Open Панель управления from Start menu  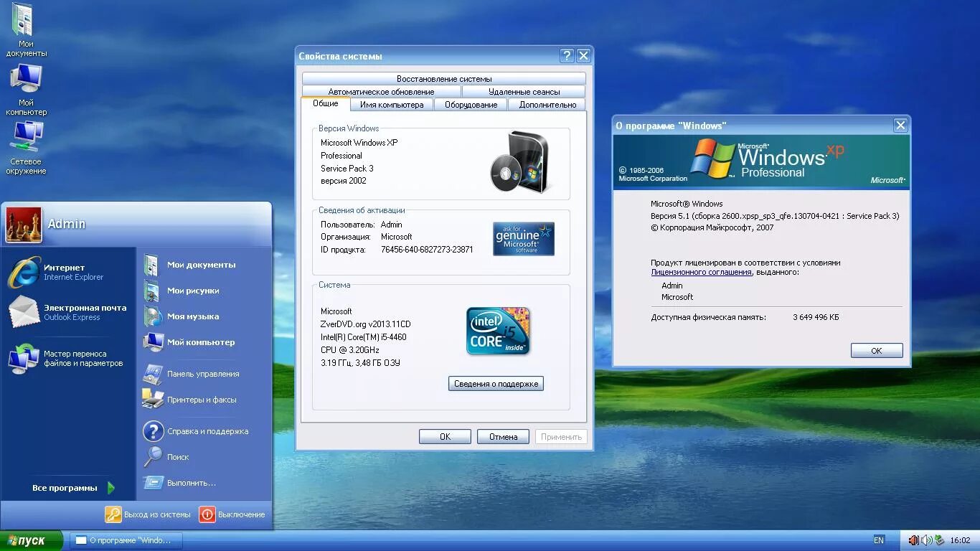click(203, 374)
